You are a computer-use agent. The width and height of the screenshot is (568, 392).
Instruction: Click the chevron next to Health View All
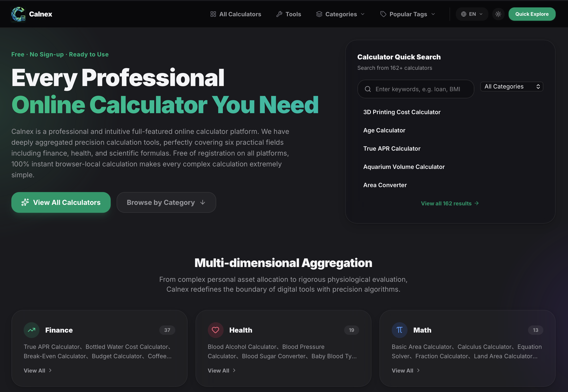234,370
